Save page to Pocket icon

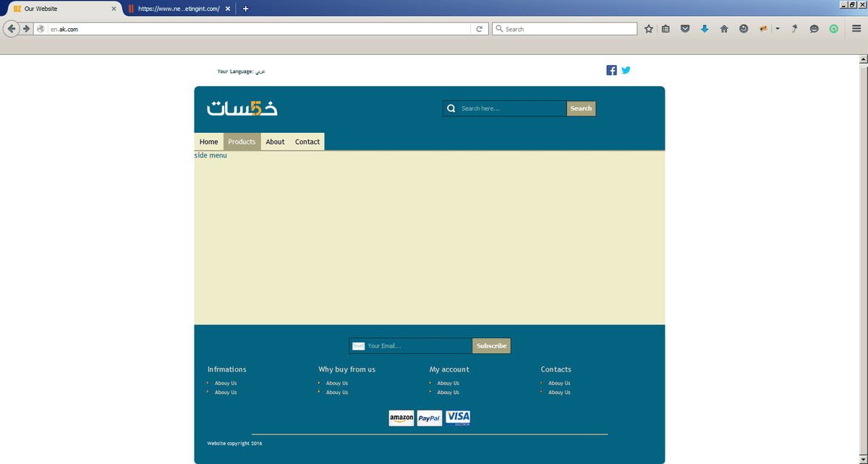(685, 29)
